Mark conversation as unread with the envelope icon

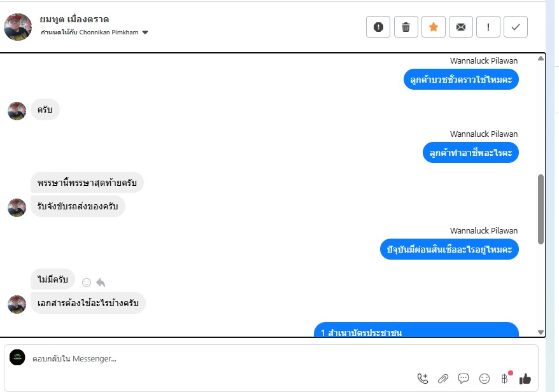(460, 27)
